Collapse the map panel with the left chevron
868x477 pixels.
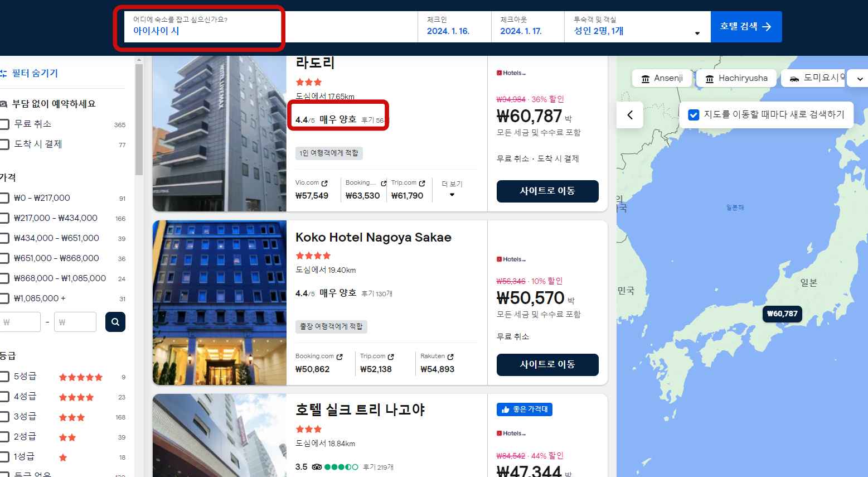[x=629, y=115]
